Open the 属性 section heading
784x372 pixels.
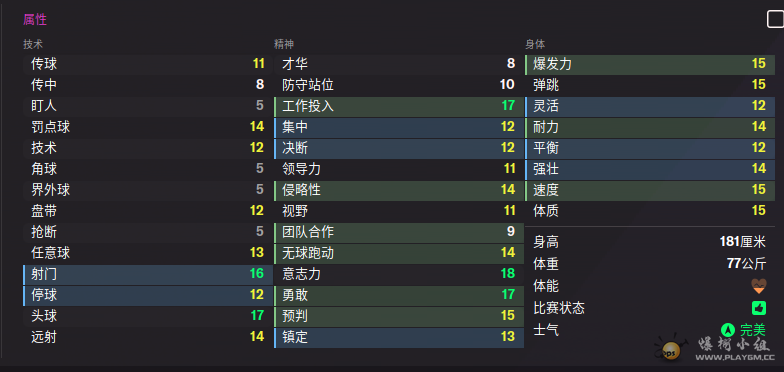pos(35,20)
